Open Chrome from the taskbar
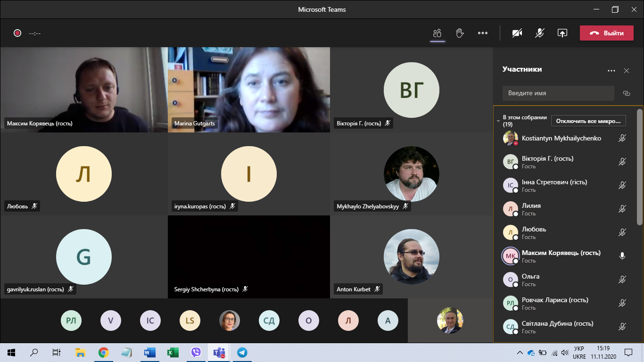This screenshot has width=644, height=362. [104, 352]
